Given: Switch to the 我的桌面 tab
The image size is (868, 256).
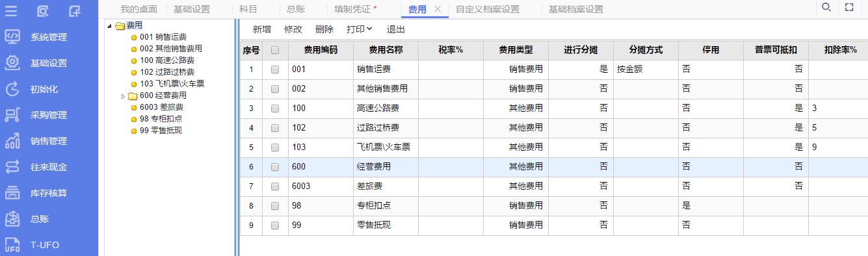Looking at the screenshot, I should (x=139, y=9).
